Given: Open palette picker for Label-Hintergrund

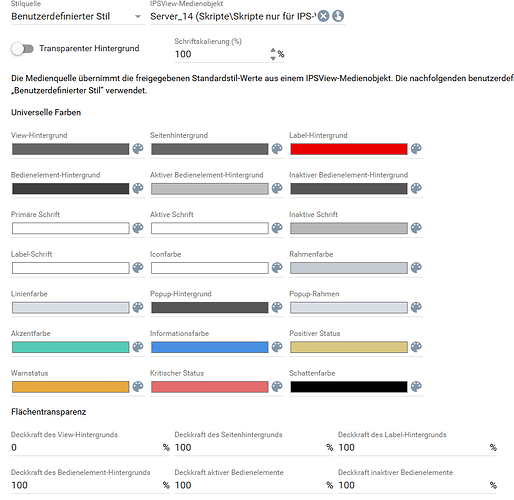Looking at the screenshot, I should point(416,149).
